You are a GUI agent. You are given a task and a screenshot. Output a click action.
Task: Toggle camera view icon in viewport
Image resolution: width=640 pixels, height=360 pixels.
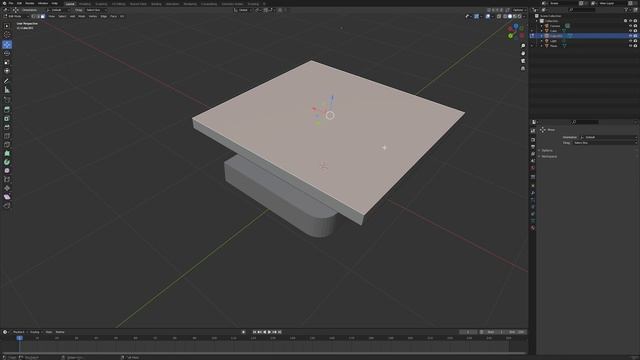coord(523,61)
